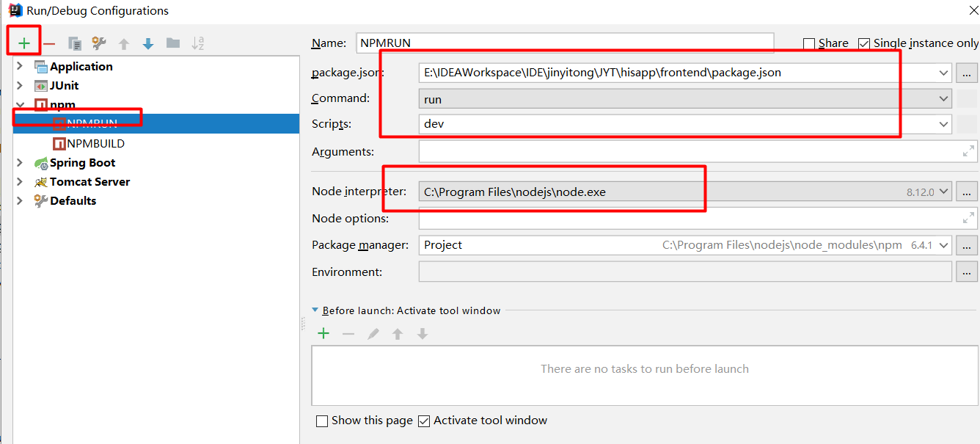Expand the Arguments field editor
Image resolution: width=980 pixels, height=444 pixels.
968,152
